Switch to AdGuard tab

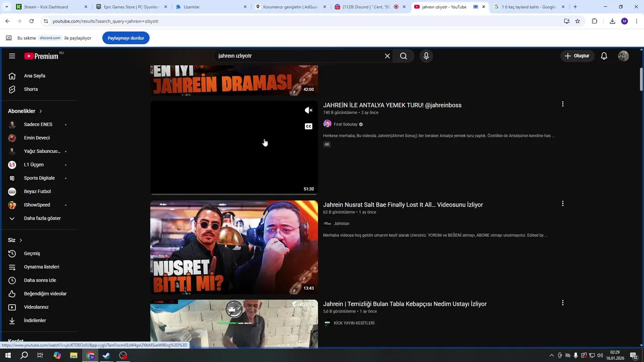(x=290, y=7)
